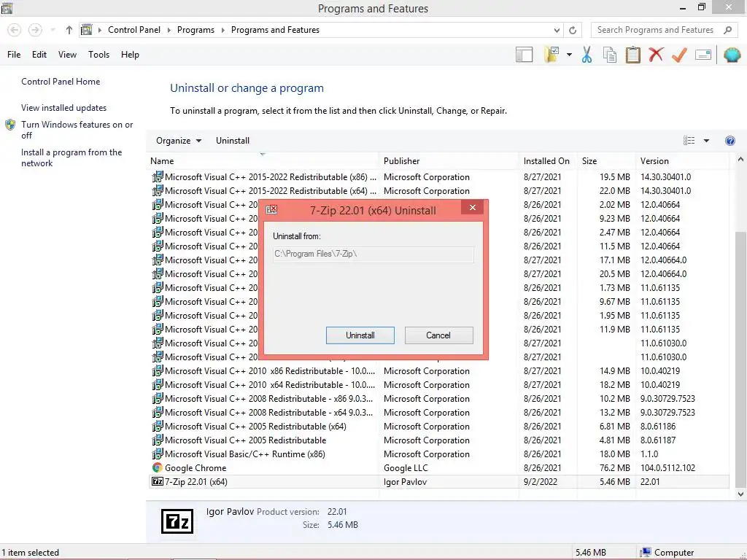Image resolution: width=747 pixels, height=560 pixels.
Task: Click Computer icon in status bar
Action: (646, 553)
